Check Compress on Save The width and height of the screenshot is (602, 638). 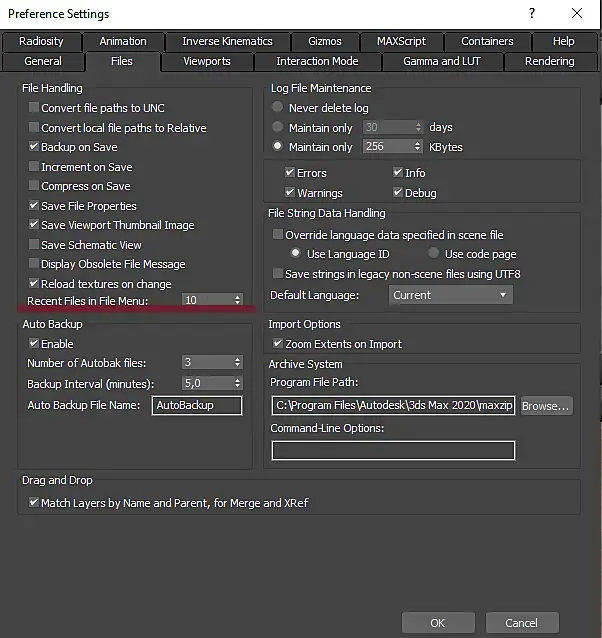point(34,186)
